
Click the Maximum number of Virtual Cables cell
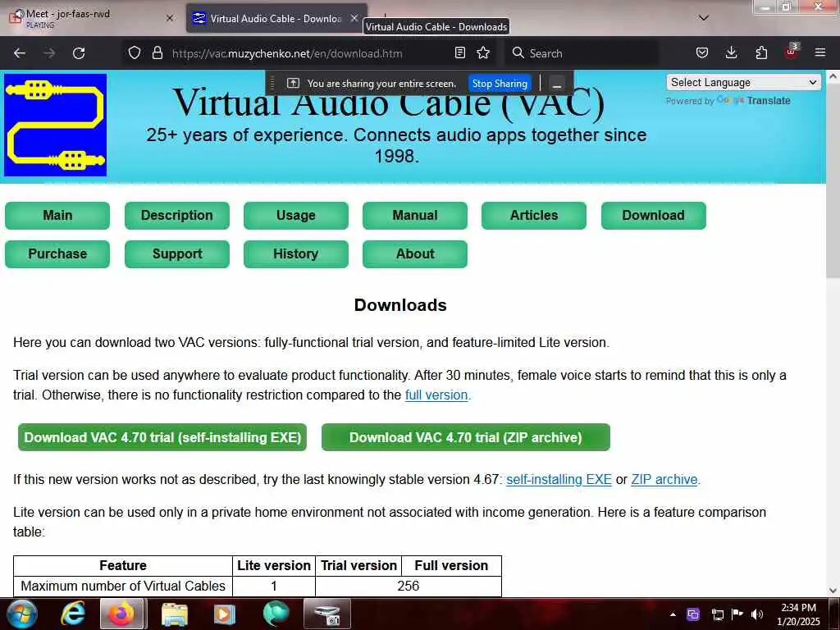(x=123, y=586)
